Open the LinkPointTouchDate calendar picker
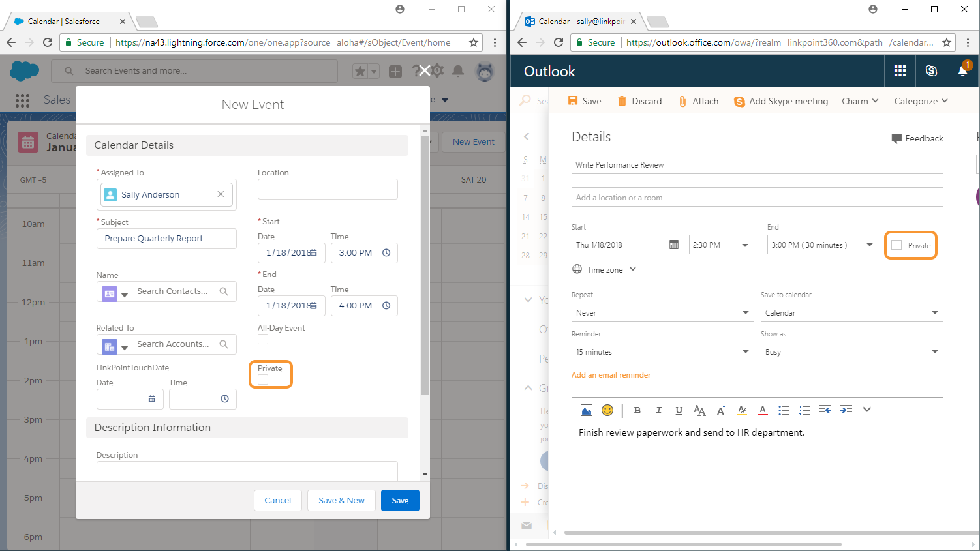This screenshot has width=980, height=551. tap(152, 398)
